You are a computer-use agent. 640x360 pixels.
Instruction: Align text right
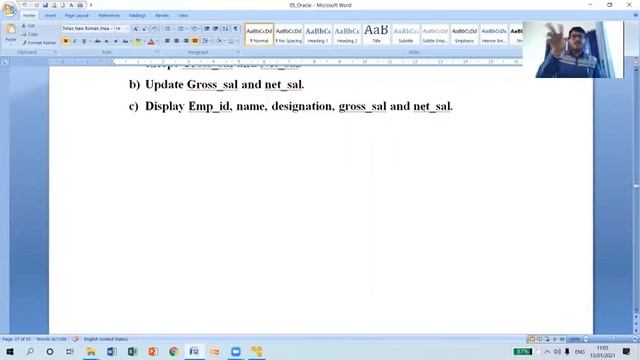pos(186,41)
